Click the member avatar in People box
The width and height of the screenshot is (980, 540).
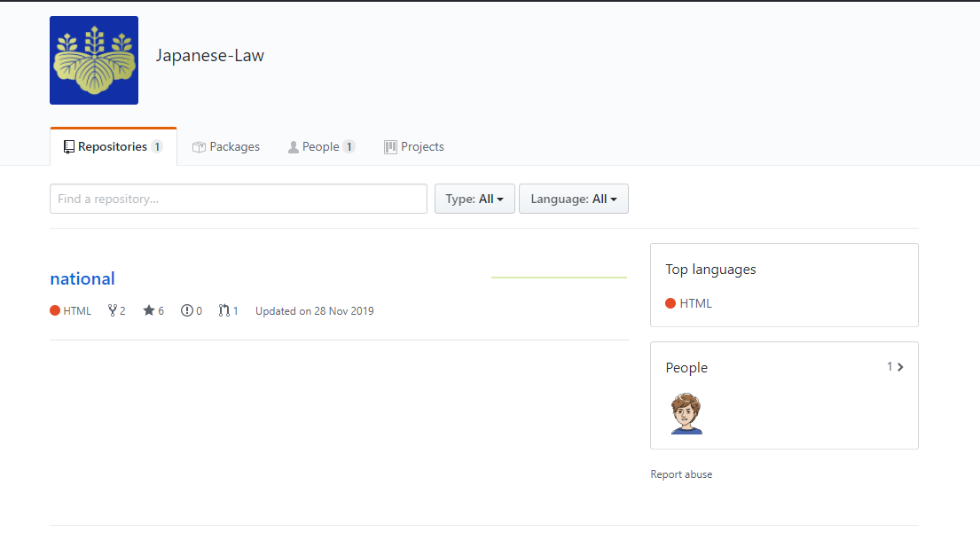pos(686,414)
